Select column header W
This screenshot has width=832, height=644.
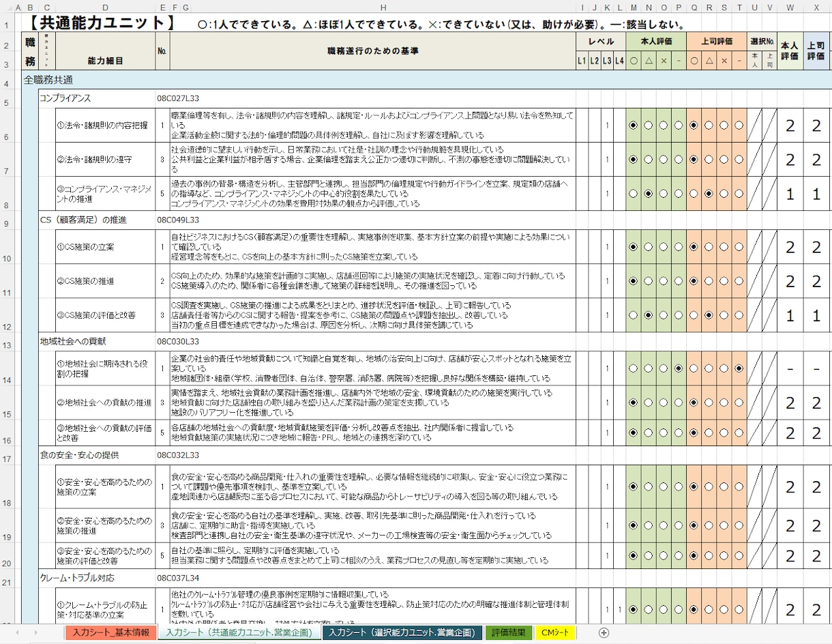(790, 7)
